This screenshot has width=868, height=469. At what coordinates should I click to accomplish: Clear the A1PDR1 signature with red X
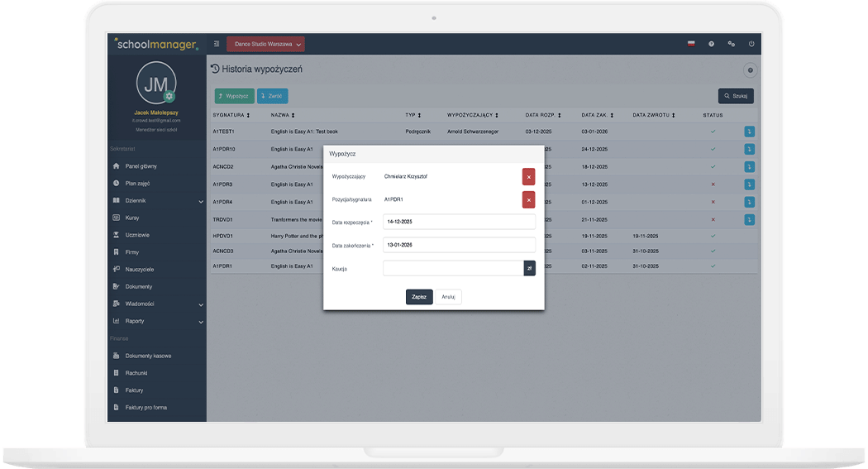[x=528, y=199]
